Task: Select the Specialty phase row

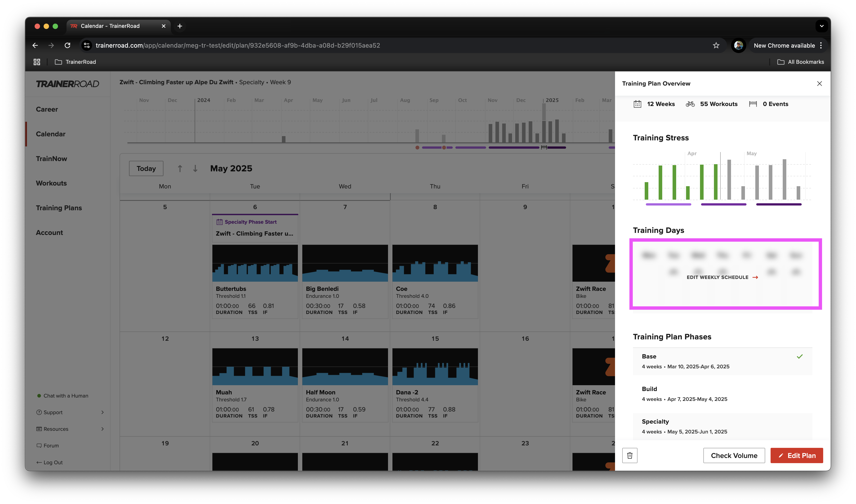Action: point(722,427)
